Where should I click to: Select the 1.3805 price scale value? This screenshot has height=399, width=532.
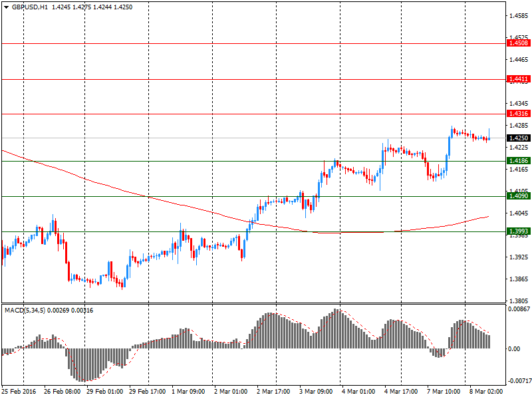(x=519, y=301)
